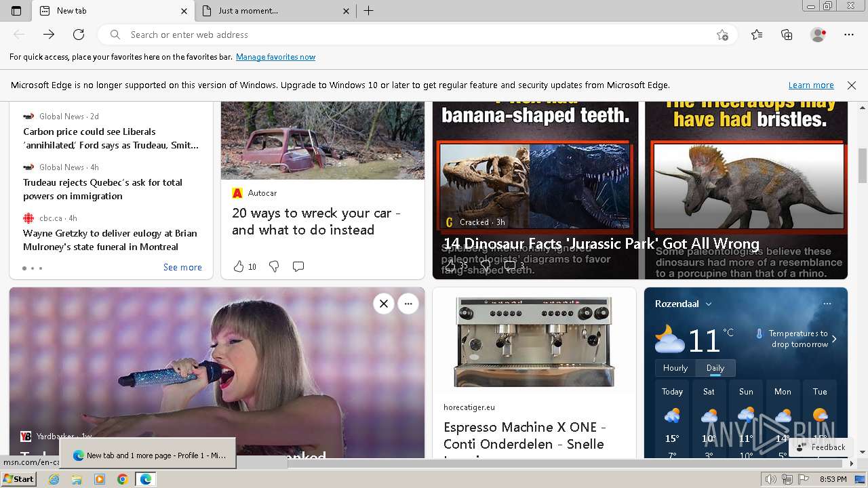Reload the page with the Refresh icon
Viewport: 868px width, 488px height.
coord(79,35)
